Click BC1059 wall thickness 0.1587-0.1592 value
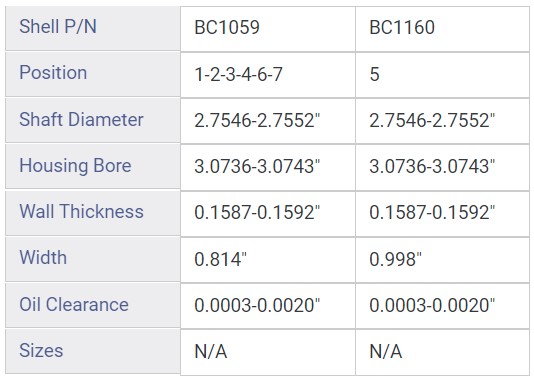534x378 pixels. point(257,212)
